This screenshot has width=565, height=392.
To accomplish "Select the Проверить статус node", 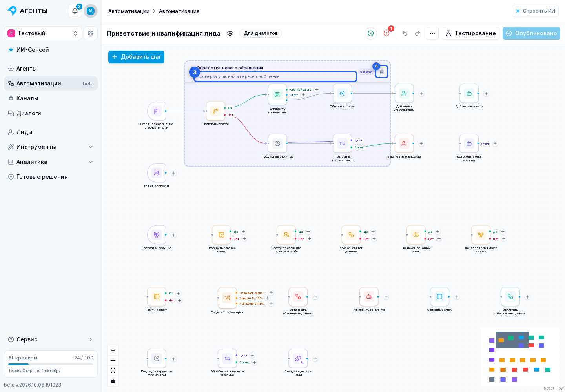I will coord(215,111).
